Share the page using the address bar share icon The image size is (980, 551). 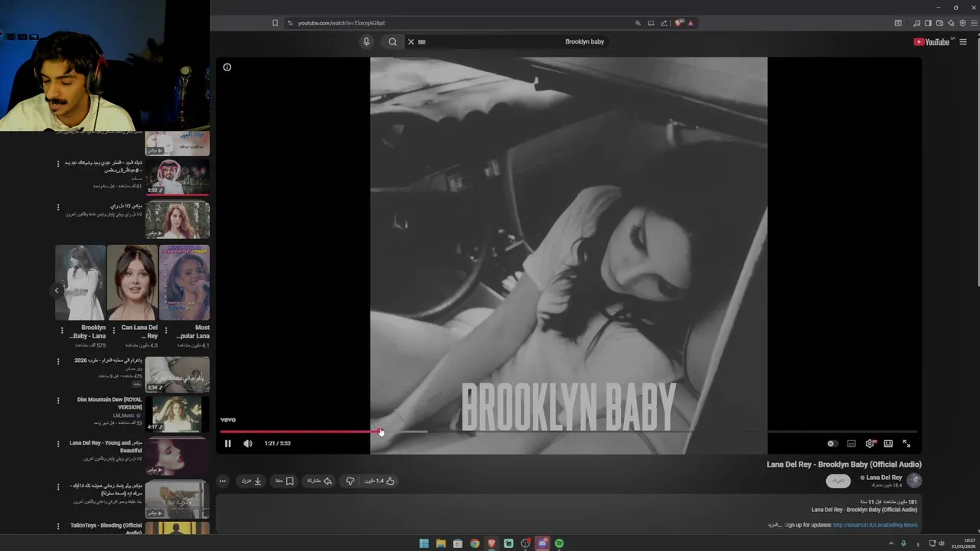tap(664, 23)
